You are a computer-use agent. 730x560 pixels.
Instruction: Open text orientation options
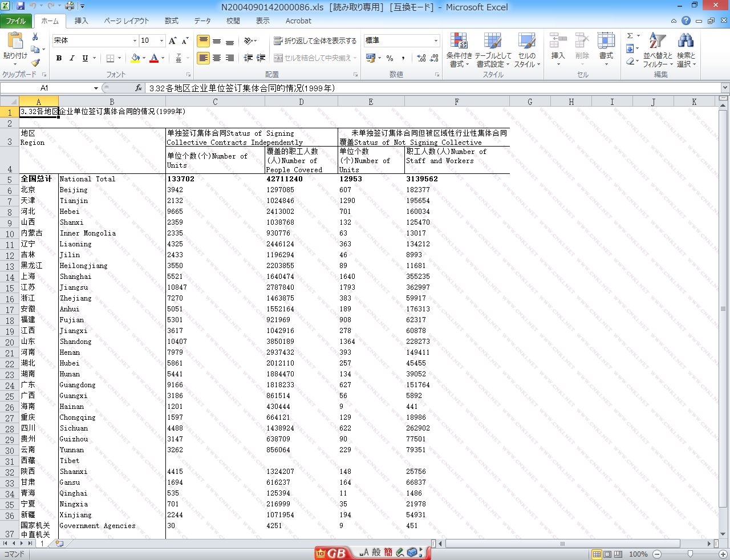[x=250, y=41]
